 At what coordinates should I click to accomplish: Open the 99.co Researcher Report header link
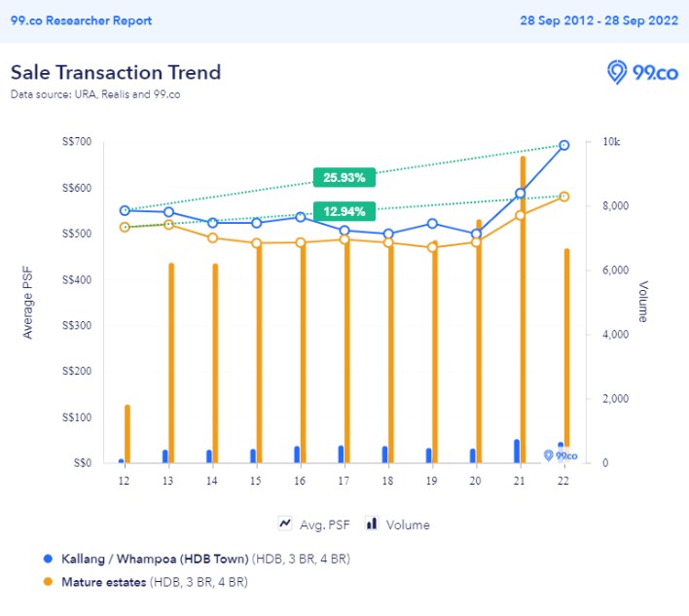click(x=81, y=20)
